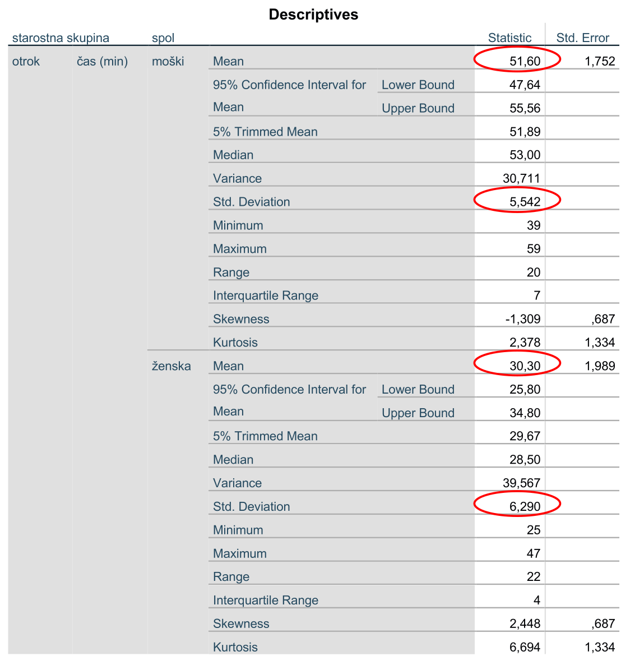Click the ženska Std. Deviation value 6,290

pyautogui.click(x=525, y=506)
